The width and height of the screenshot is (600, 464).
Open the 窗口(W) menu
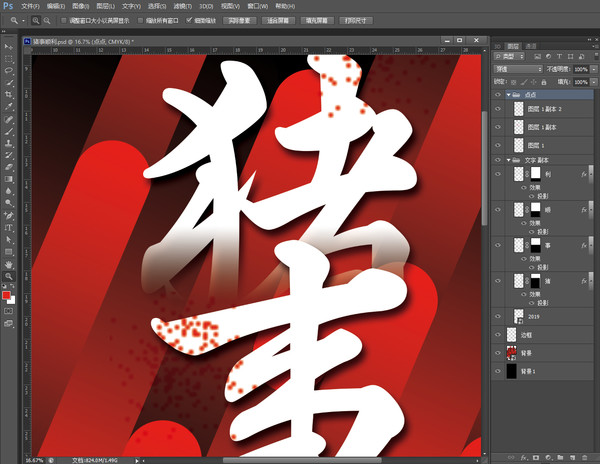click(258, 6)
